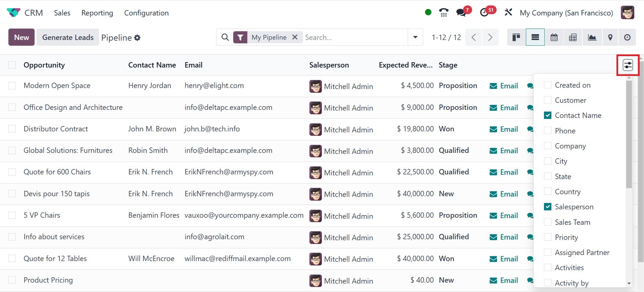
Task: Switch to Kanban view
Action: pos(516,37)
